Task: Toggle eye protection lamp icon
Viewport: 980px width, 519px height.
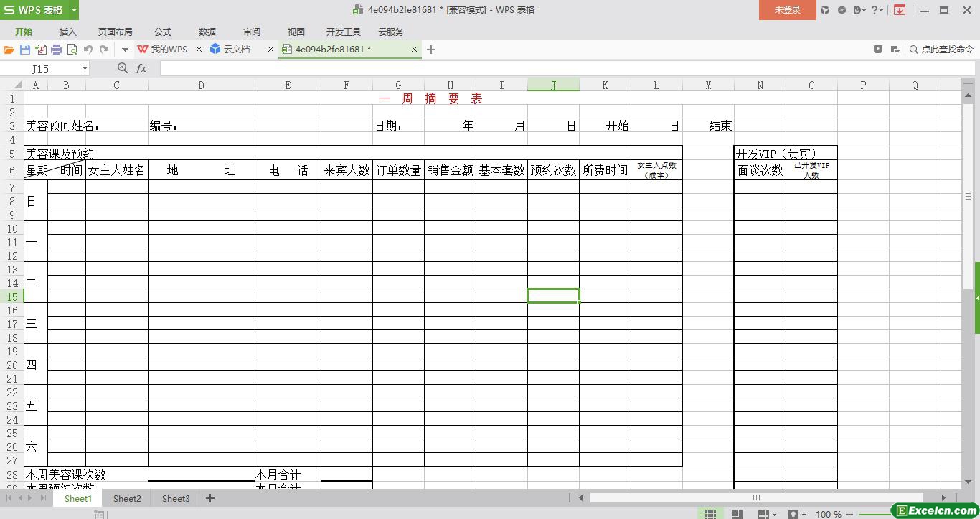Action: click(795, 514)
